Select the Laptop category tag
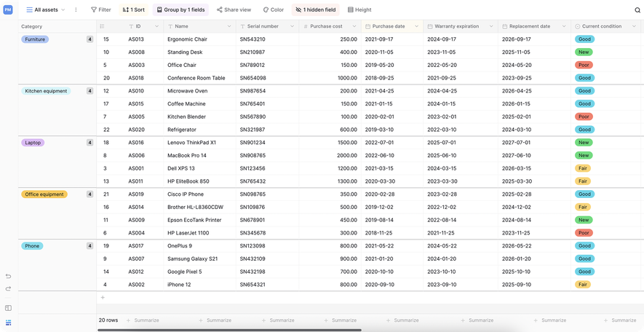The width and height of the screenshot is (644, 332). [33, 143]
